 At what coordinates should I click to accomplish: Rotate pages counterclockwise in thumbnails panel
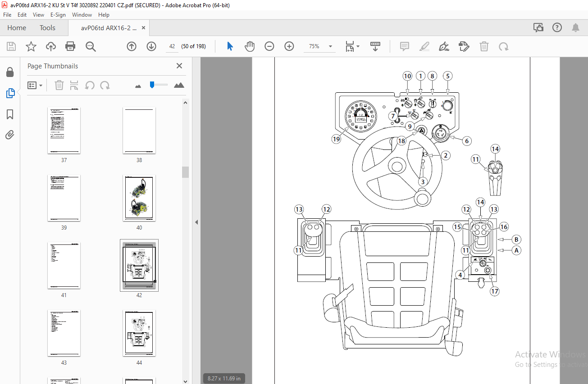pyautogui.click(x=90, y=85)
